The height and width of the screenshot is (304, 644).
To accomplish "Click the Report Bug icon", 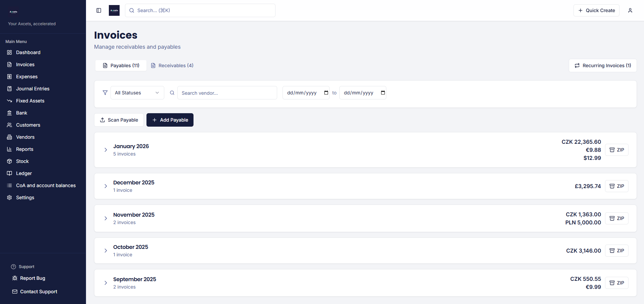I will (15, 278).
